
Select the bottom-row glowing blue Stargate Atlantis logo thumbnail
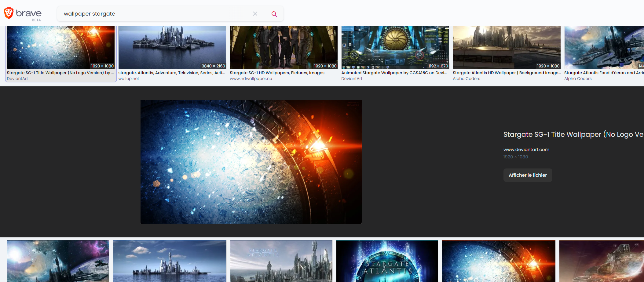(387, 261)
